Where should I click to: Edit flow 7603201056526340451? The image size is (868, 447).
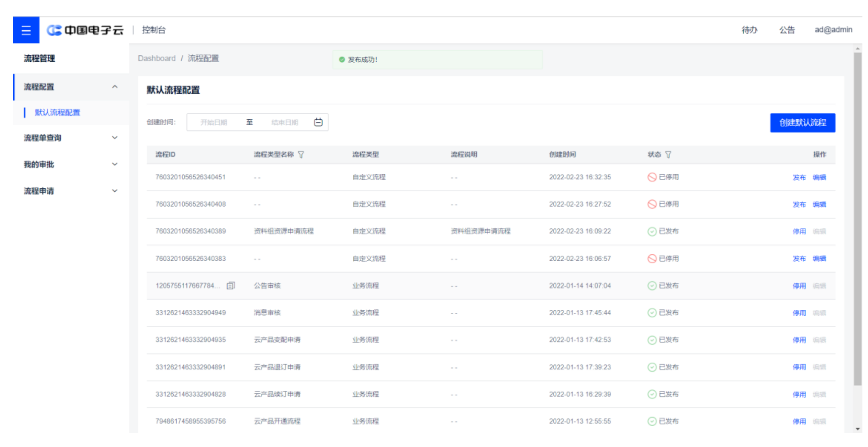(819, 177)
